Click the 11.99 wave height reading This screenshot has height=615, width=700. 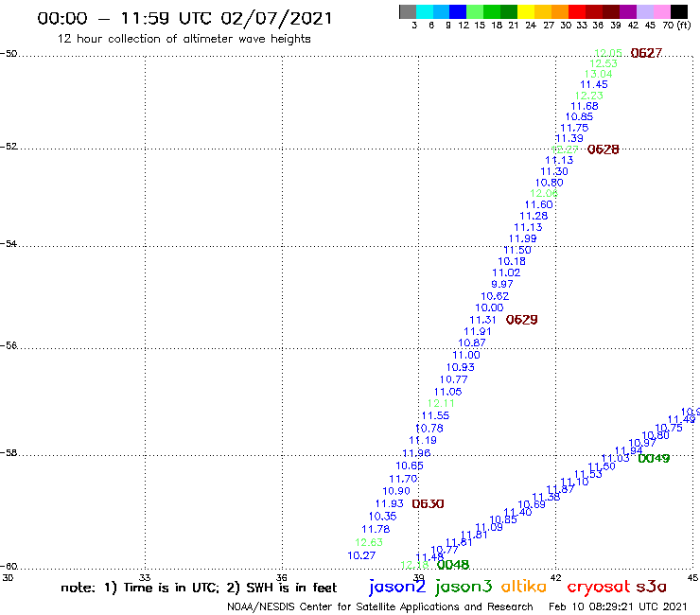[522, 238]
